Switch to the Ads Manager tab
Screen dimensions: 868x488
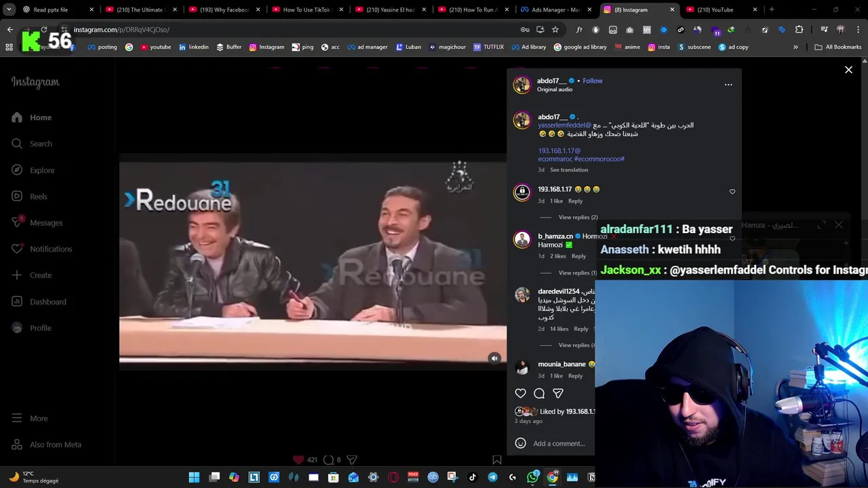tap(556, 9)
